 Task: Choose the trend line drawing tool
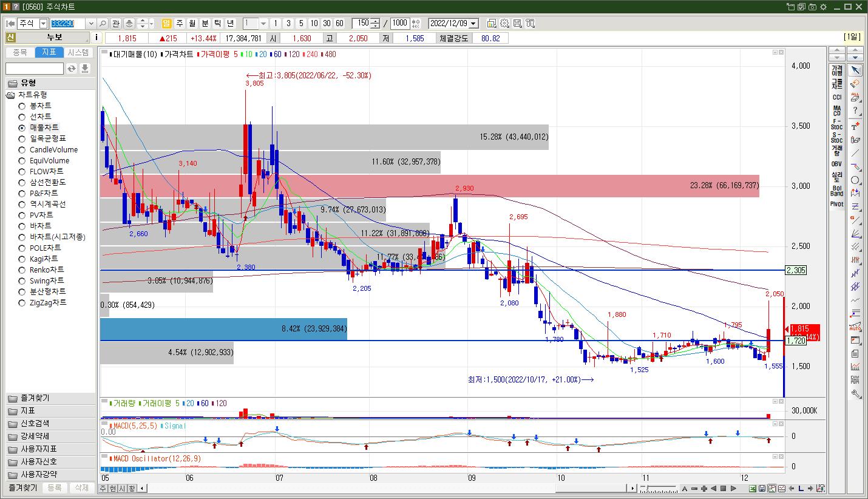point(855,154)
